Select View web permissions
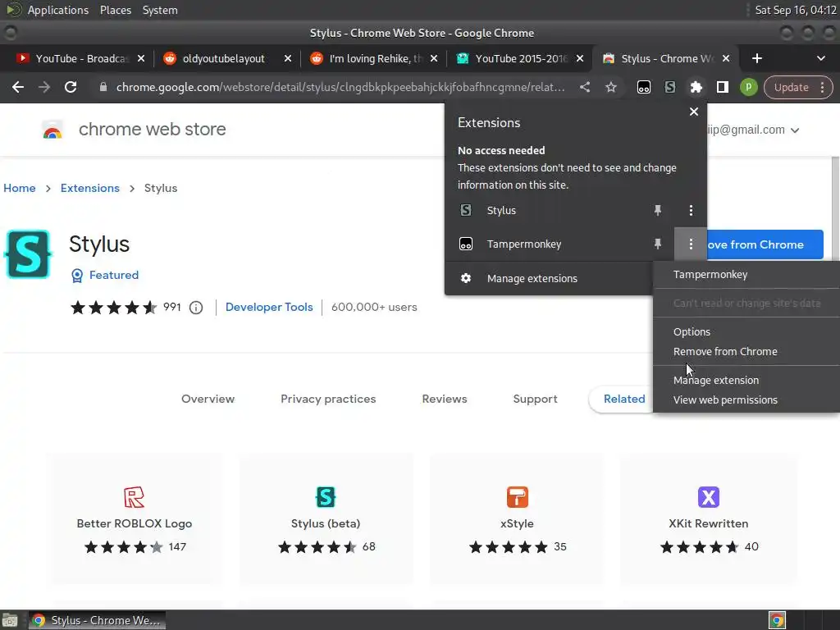 point(746,399)
